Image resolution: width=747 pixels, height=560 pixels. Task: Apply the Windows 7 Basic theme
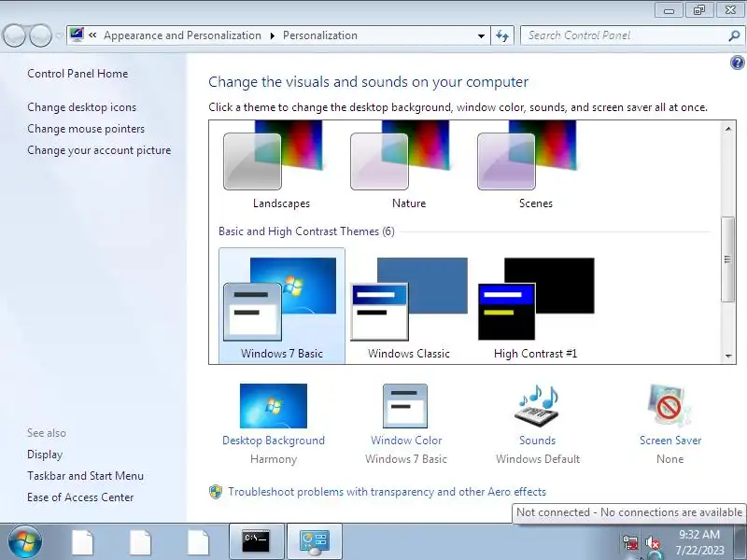click(x=282, y=306)
